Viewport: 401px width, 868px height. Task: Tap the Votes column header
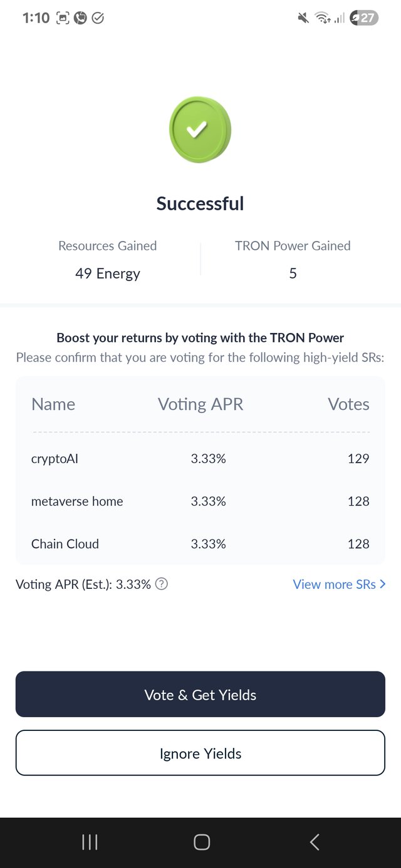[x=348, y=404]
